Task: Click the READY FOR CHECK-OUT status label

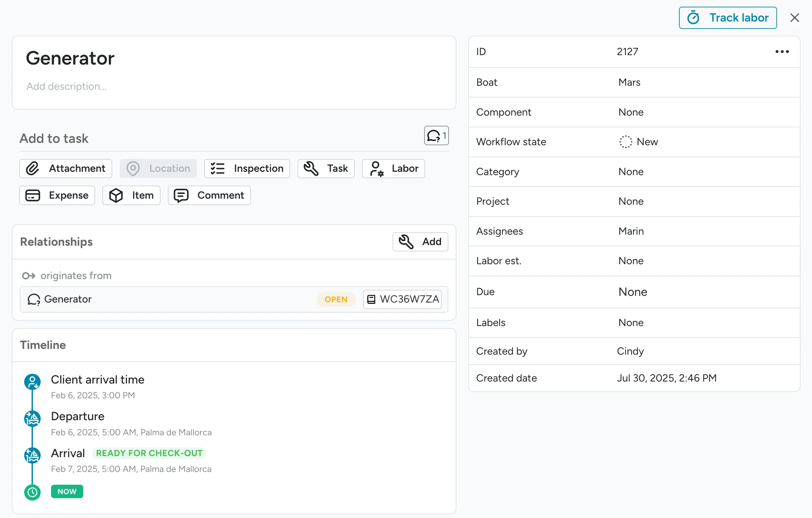Action: 149,453
